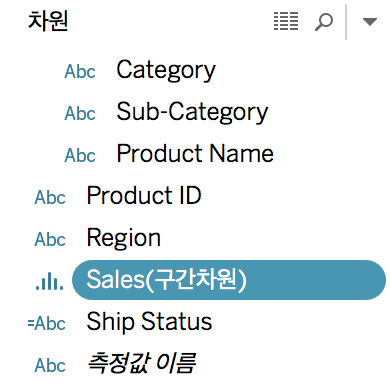This screenshot has width=390, height=388.
Task: Select the Ship Status calculated field
Action: pyautogui.click(x=149, y=322)
